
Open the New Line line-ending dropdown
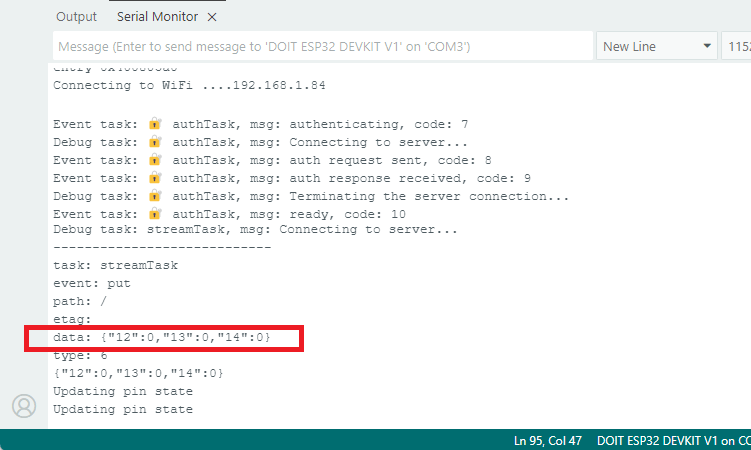click(x=657, y=46)
